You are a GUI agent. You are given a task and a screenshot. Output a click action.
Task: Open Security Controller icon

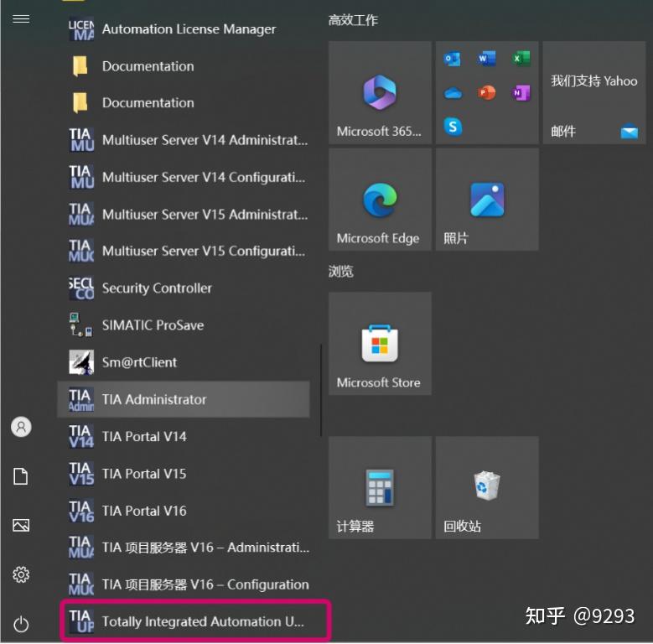(81, 288)
